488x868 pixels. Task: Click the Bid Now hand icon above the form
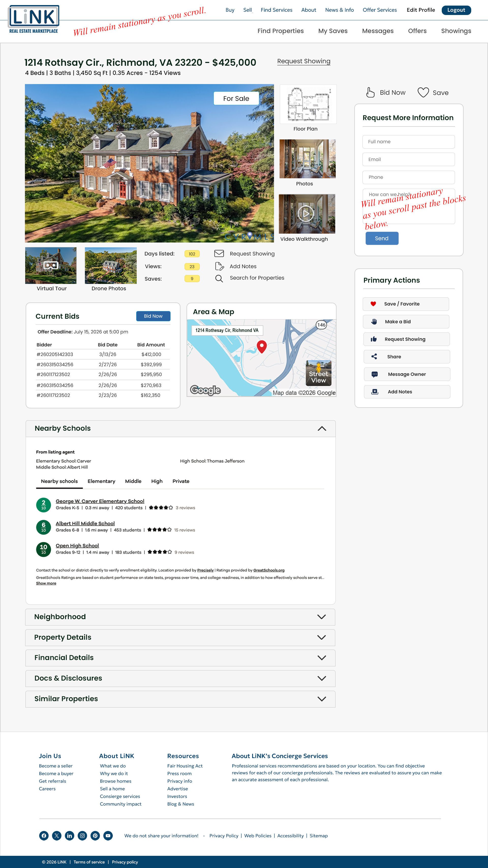(370, 92)
